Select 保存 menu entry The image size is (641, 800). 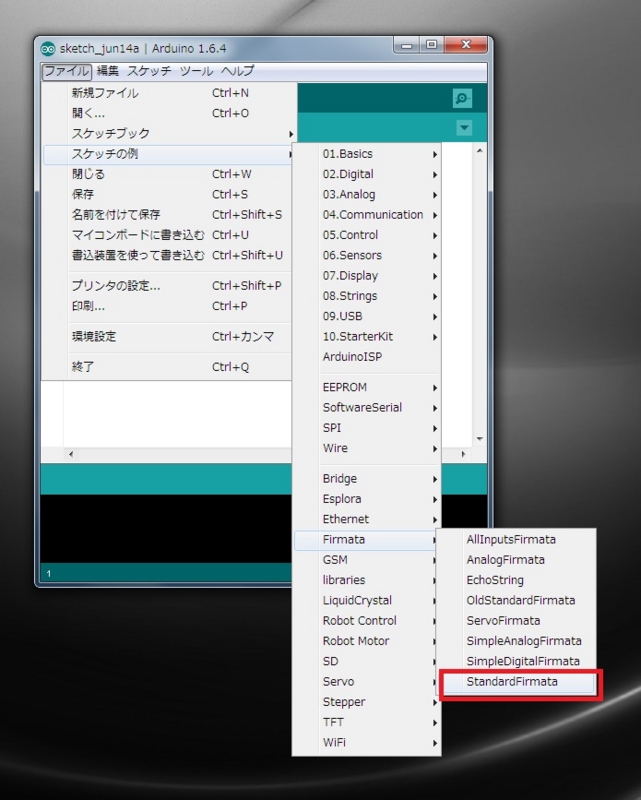[x=168, y=194]
